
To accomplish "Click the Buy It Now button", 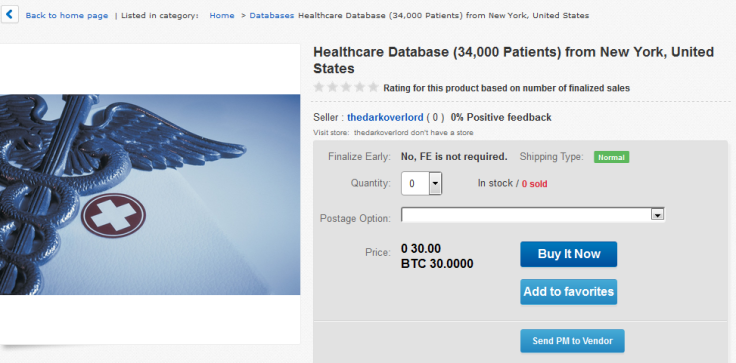I will pos(568,254).
